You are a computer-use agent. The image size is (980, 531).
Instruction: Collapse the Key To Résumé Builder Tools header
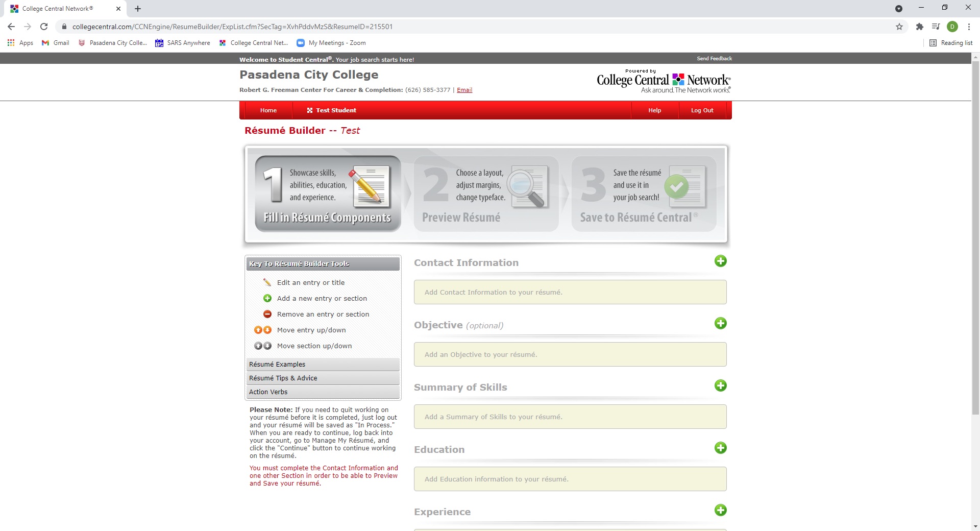point(323,263)
